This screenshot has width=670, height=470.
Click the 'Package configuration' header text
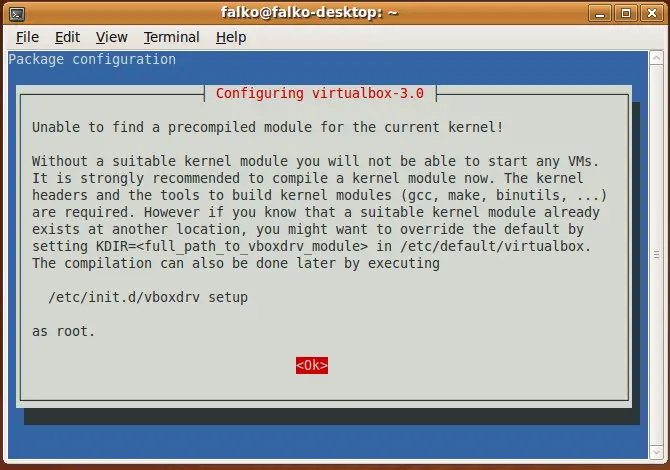[92, 59]
